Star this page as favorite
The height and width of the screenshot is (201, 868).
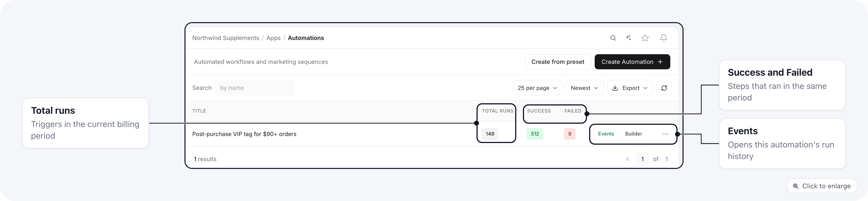point(645,38)
